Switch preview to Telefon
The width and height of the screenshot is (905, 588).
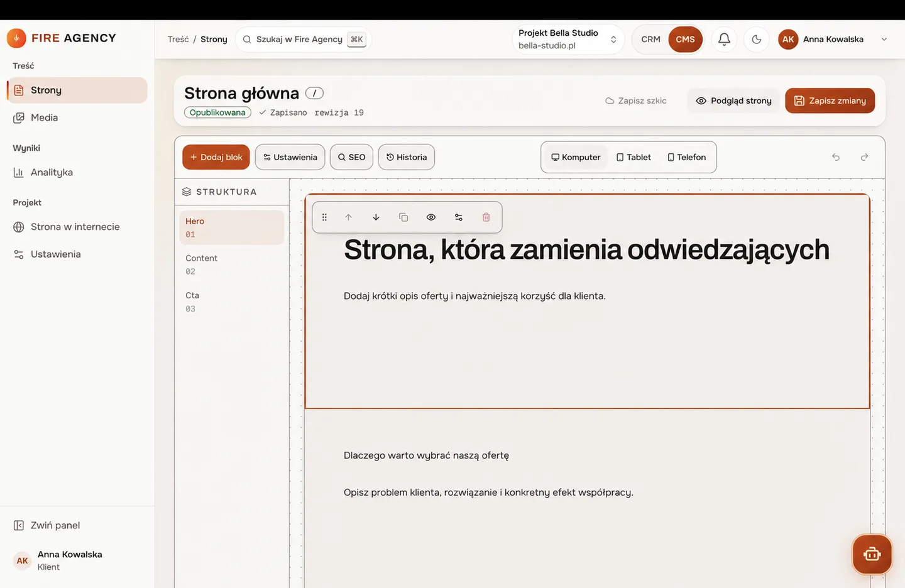[686, 157]
